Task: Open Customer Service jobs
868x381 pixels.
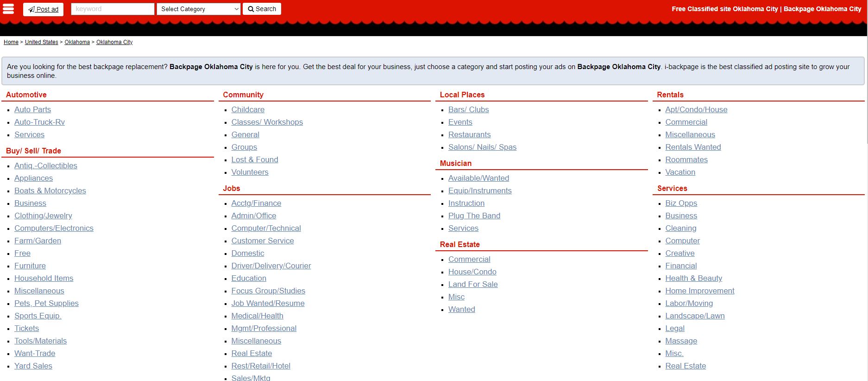Action: point(263,241)
